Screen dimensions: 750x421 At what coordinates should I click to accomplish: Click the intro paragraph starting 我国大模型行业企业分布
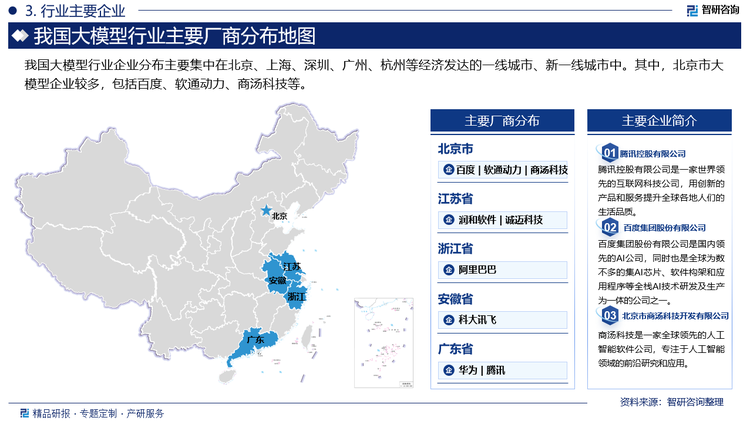(x=374, y=74)
